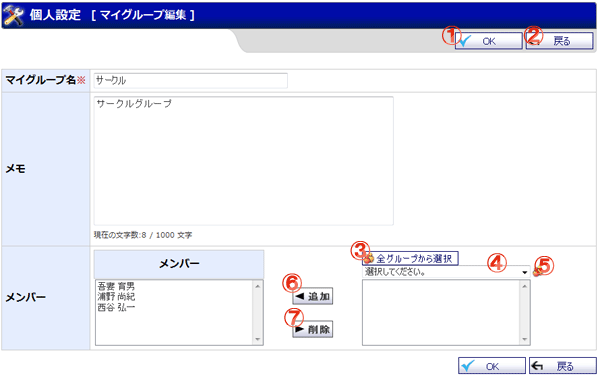Select member 浦野 尚紀 in list
Screen dimensions: 600x376
116,296
